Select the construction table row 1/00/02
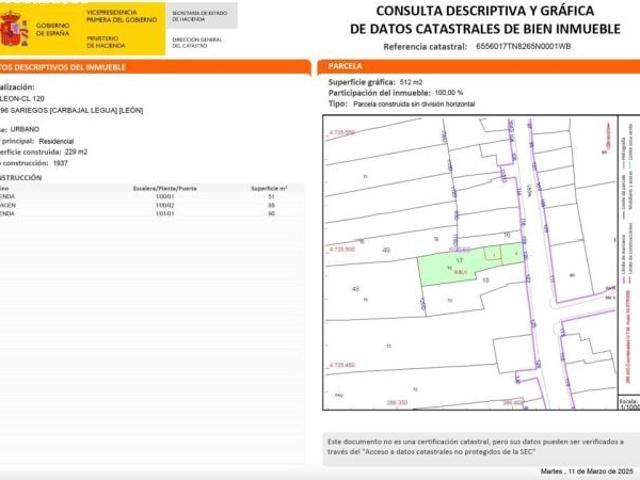Screen dimensions: 640x480 (x=150, y=205)
